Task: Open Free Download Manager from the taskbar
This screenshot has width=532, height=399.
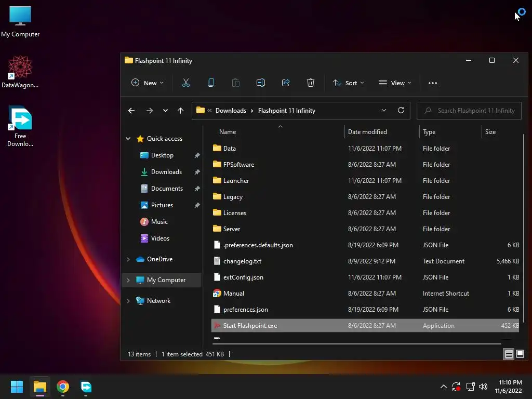Action: pyautogui.click(x=86, y=387)
